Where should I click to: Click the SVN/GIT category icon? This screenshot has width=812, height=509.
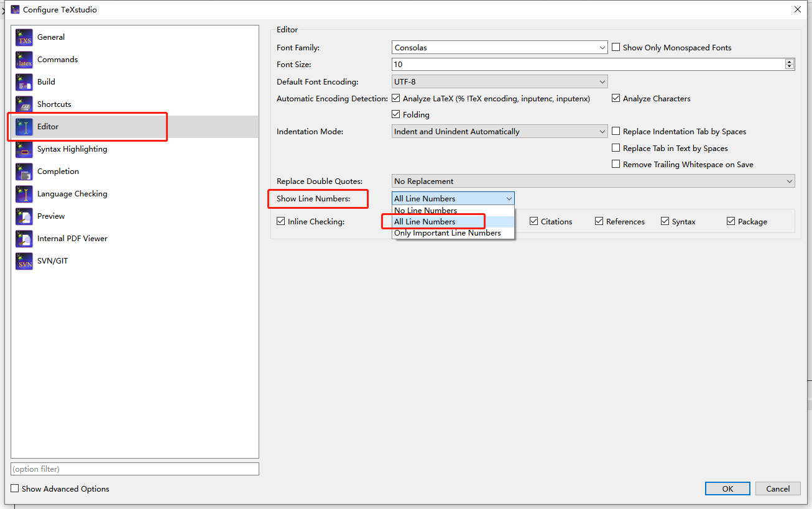tap(24, 261)
